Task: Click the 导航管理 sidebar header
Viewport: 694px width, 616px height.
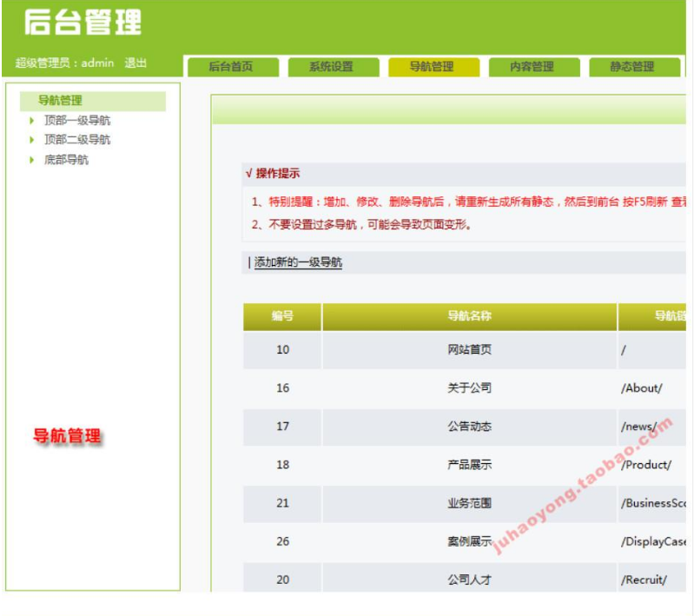Action: click(61, 101)
